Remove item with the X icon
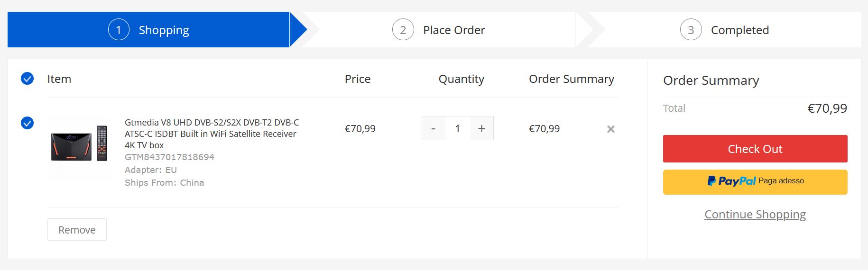 pyautogui.click(x=610, y=129)
